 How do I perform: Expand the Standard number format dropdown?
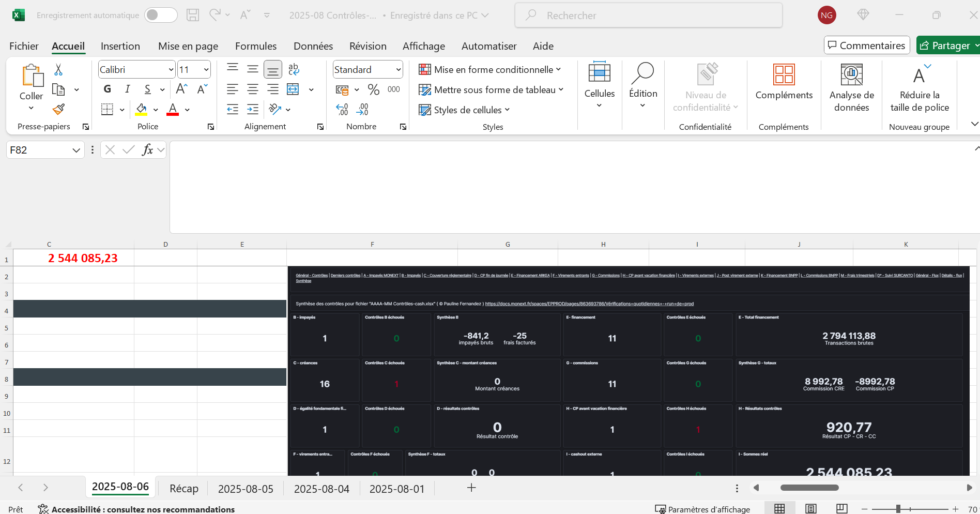click(398, 69)
